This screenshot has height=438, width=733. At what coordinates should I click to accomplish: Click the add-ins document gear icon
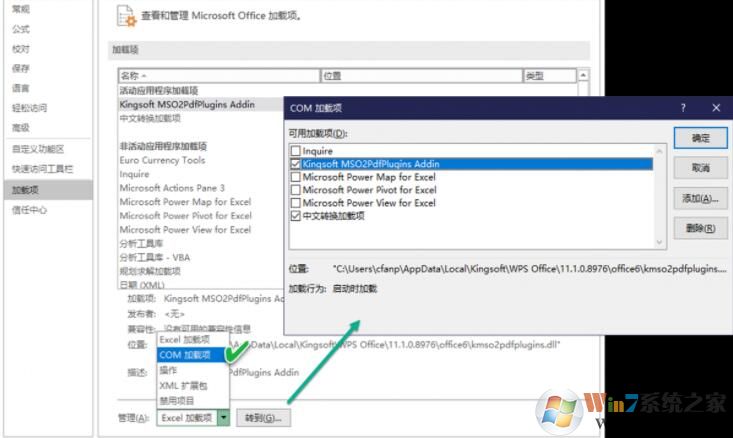[x=126, y=16]
